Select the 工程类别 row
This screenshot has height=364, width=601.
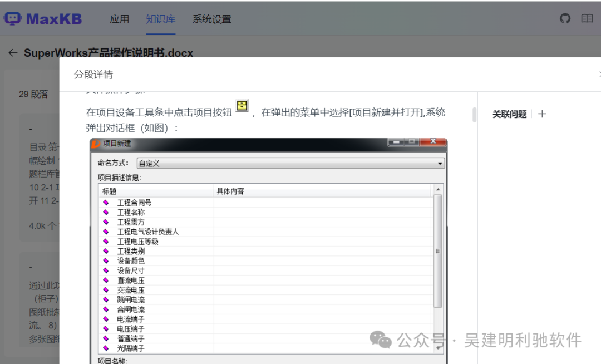[x=265, y=251]
